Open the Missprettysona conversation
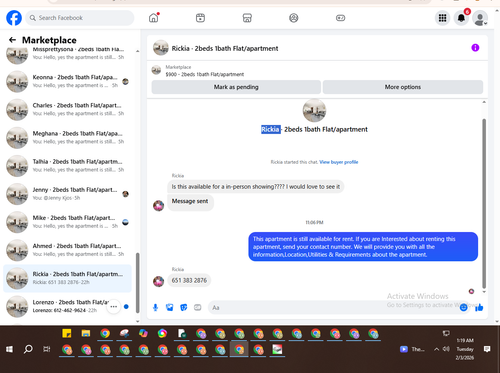Viewport: 500px width, 373px height. click(x=67, y=55)
